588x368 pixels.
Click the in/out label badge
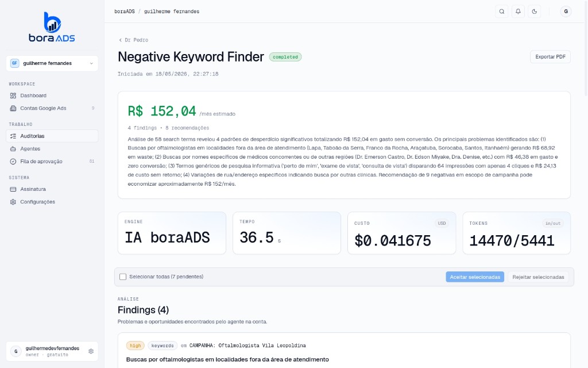(x=553, y=223)
